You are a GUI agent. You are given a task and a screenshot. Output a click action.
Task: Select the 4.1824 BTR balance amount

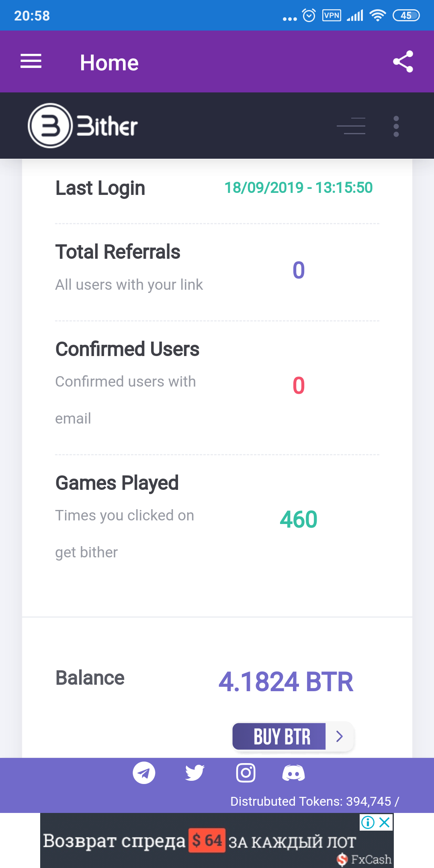286,682
